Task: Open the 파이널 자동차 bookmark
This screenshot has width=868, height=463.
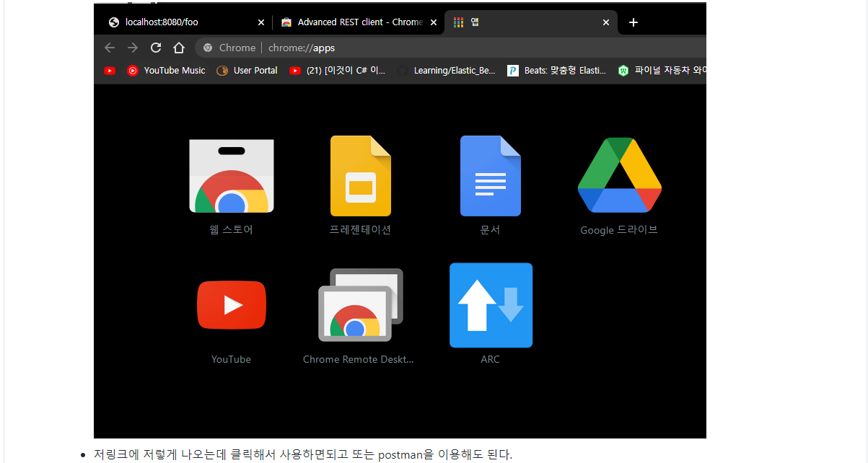Action: pyautogui.click(x=662, y=71)
